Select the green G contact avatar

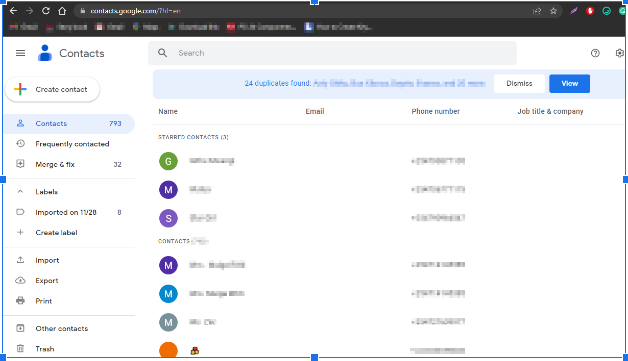(x=168, y=161)
